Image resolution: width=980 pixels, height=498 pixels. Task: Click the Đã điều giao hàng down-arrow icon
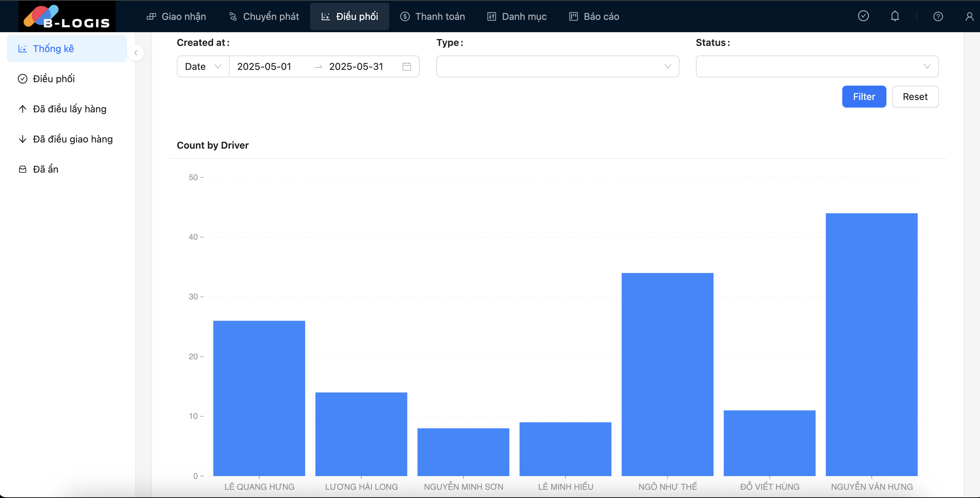[x=23, y=139]
